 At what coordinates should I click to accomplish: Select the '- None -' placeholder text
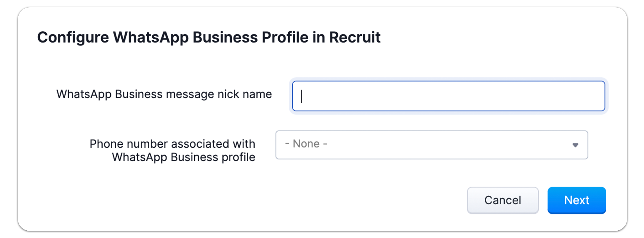pyautogui.click(x=306, y=144)
